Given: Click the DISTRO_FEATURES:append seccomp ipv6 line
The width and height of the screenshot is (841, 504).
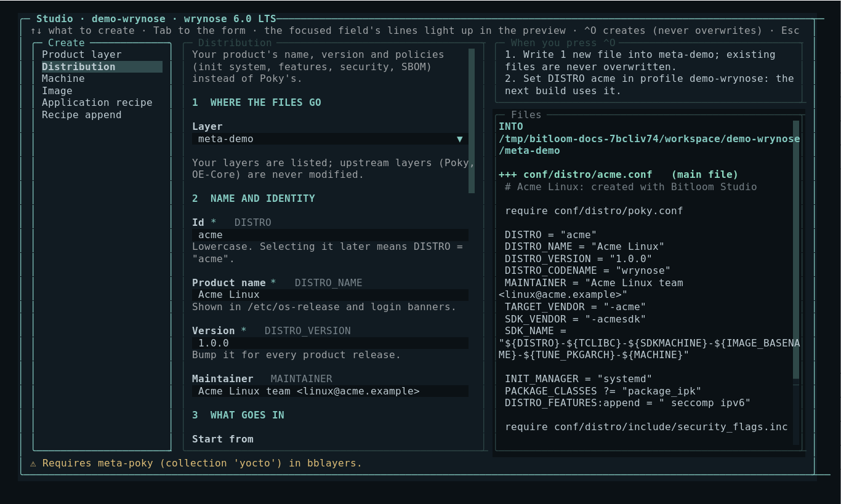Looking at the screenshot, I should 628,403.
